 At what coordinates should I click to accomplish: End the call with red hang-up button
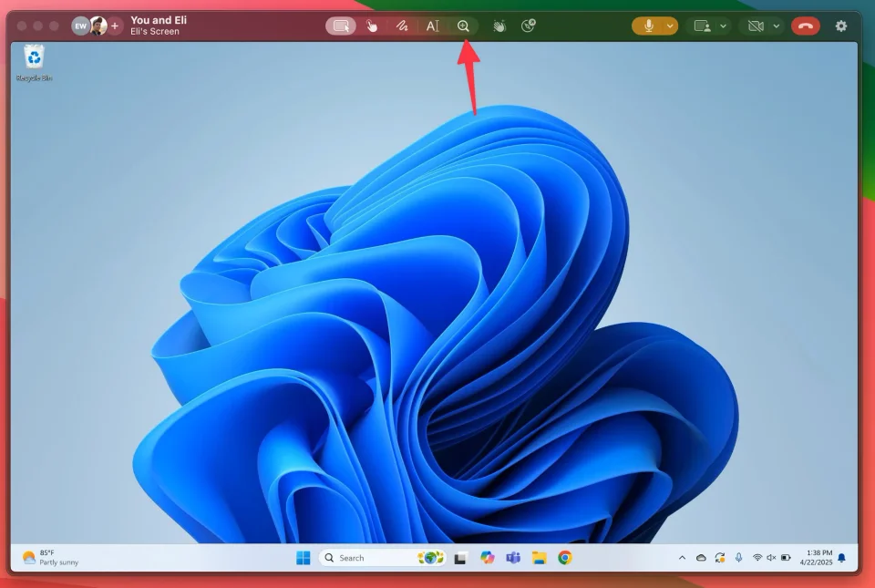tap(805, 26)
